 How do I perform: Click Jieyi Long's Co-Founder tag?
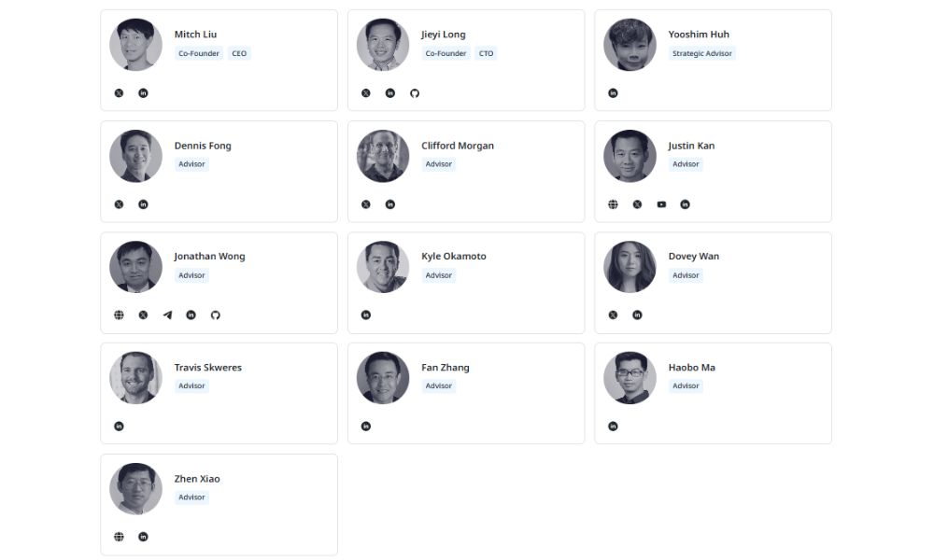(446, 53)
